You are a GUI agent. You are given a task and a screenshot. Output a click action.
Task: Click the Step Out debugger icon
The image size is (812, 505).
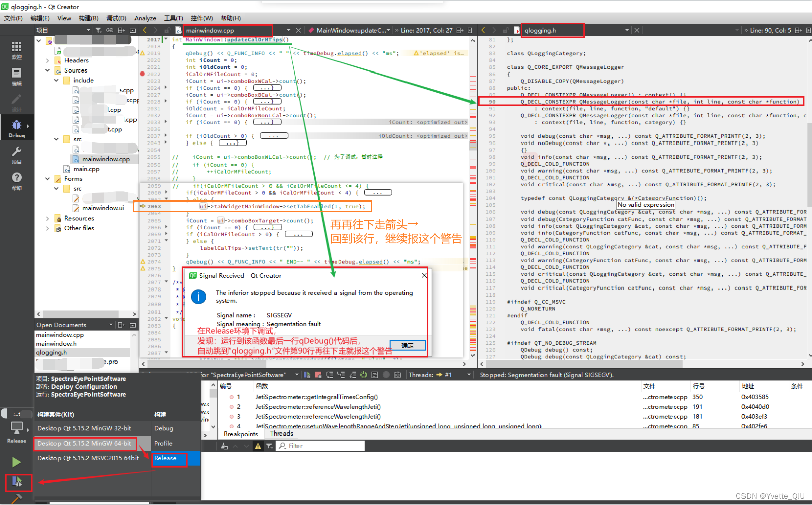click(x=352, y=375)
